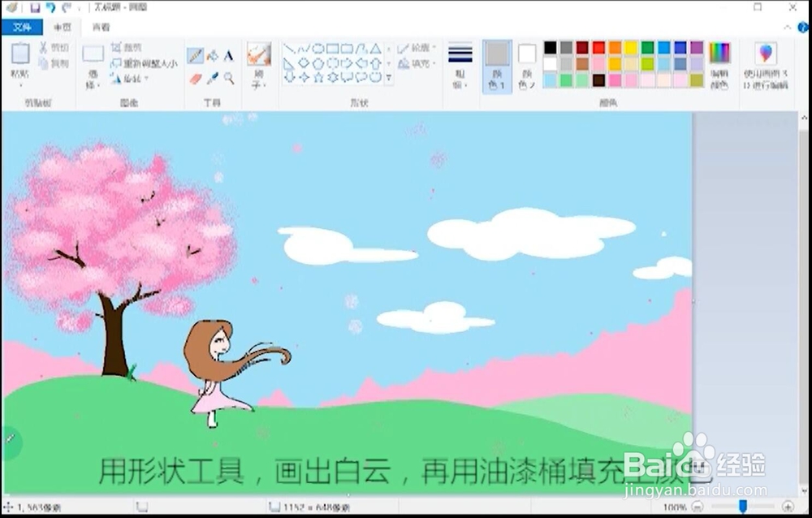Select the Pencil tool

[197, 55]
